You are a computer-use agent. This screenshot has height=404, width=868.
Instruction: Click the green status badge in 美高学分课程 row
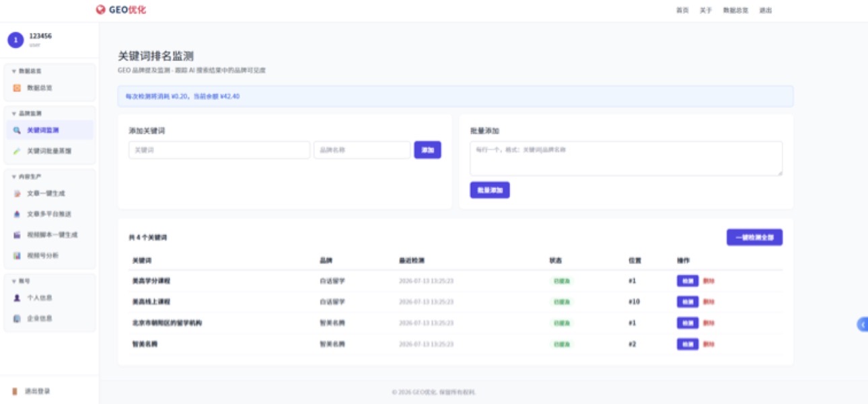coord(561,281)
